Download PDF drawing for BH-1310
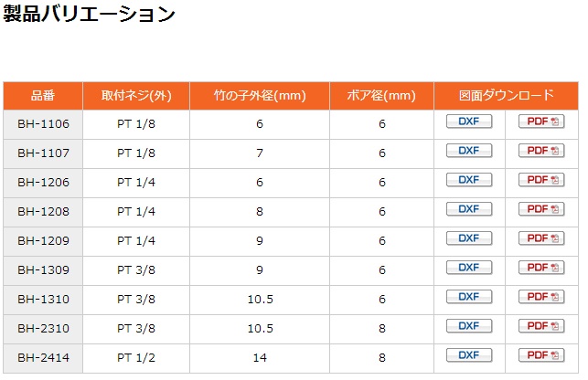The width and height of the screenshot is (588, 380). coord(541,297)
